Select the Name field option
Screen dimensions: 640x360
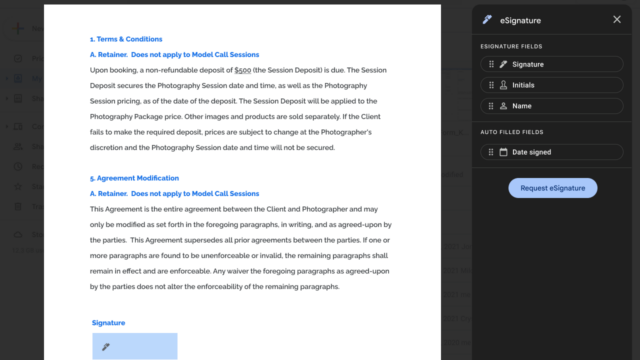pos(551,106)
